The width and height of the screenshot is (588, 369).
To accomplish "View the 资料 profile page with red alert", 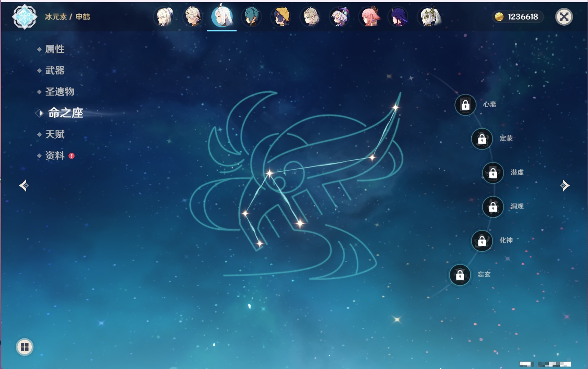I will (x=55, y=156).
